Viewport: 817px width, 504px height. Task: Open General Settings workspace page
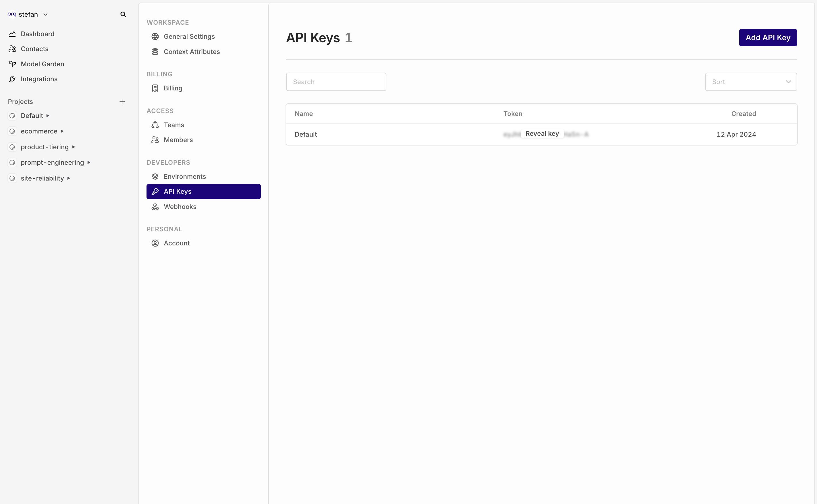[x=189, y=36]
